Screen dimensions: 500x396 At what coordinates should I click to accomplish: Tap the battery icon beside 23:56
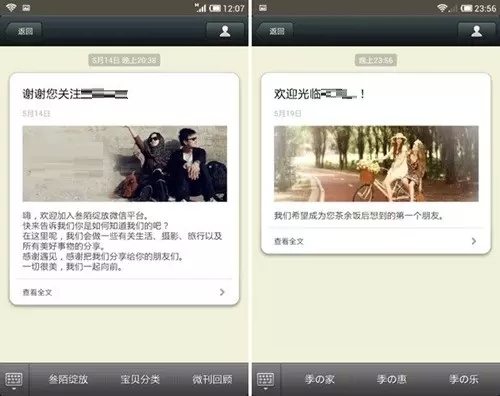466,8
